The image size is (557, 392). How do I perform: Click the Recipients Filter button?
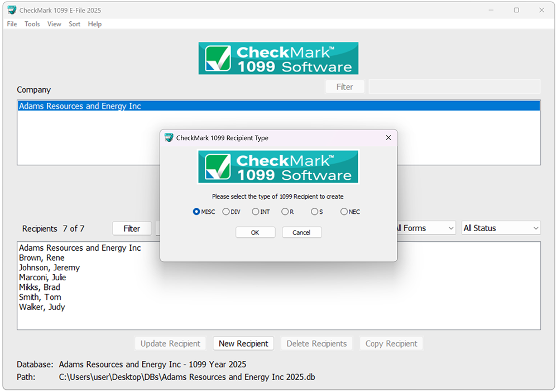[x=132, y=228]
